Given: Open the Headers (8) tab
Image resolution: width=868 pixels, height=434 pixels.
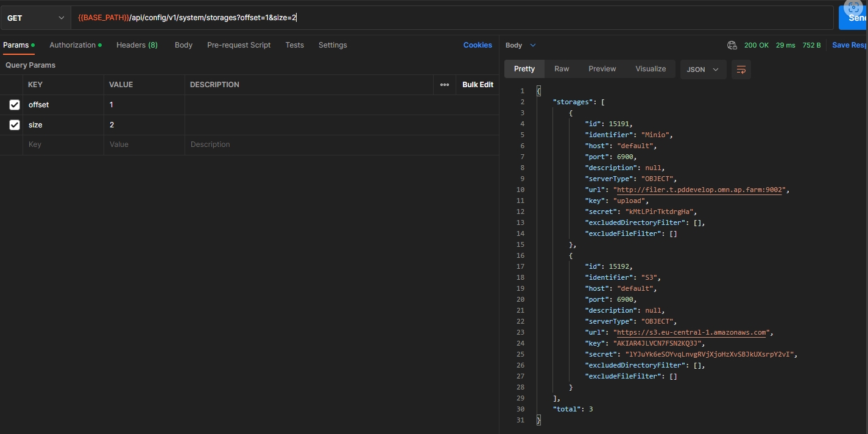Looking at the screenshot, I should coord(137,45).
